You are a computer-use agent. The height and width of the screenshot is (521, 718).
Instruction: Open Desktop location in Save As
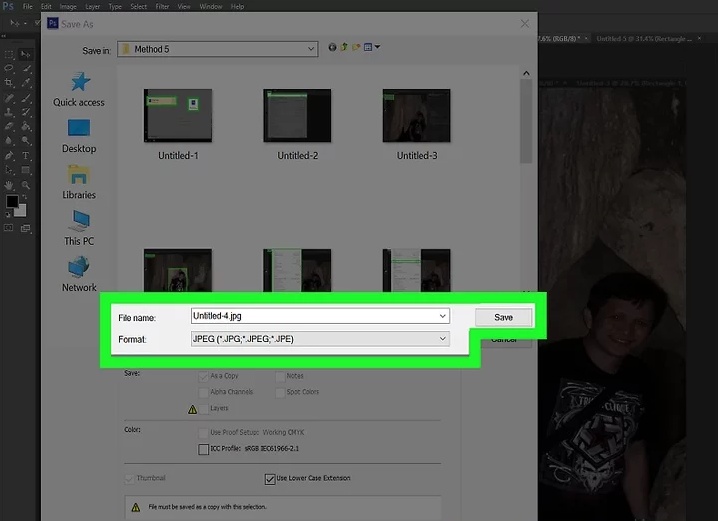pos(79,136)
